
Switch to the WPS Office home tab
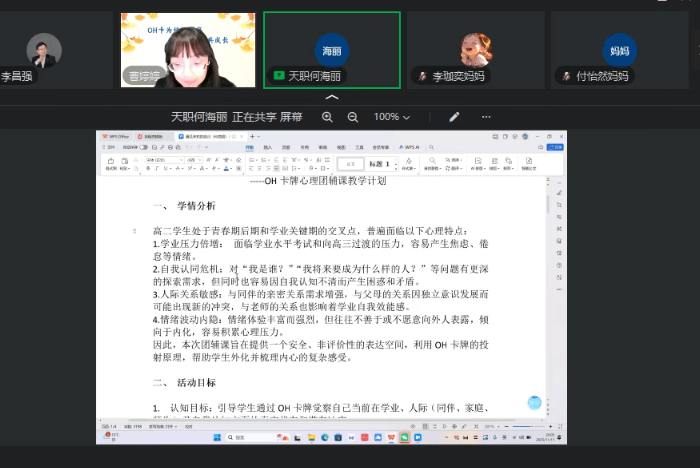click(x=119, y=136)
